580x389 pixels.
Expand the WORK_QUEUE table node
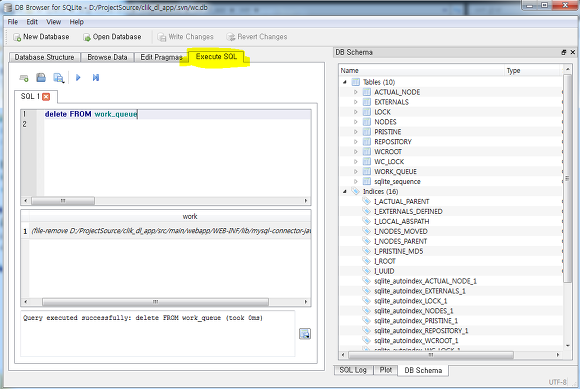(x=355, y=172)
